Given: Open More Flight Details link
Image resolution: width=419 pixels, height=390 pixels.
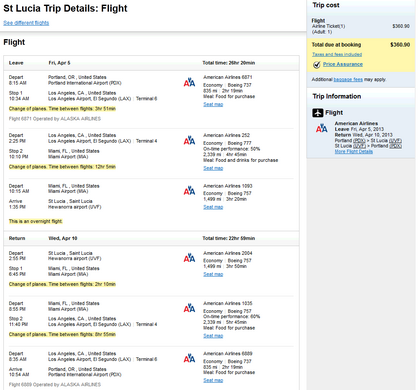Looking at the screenshot, I should click(354, 152).
